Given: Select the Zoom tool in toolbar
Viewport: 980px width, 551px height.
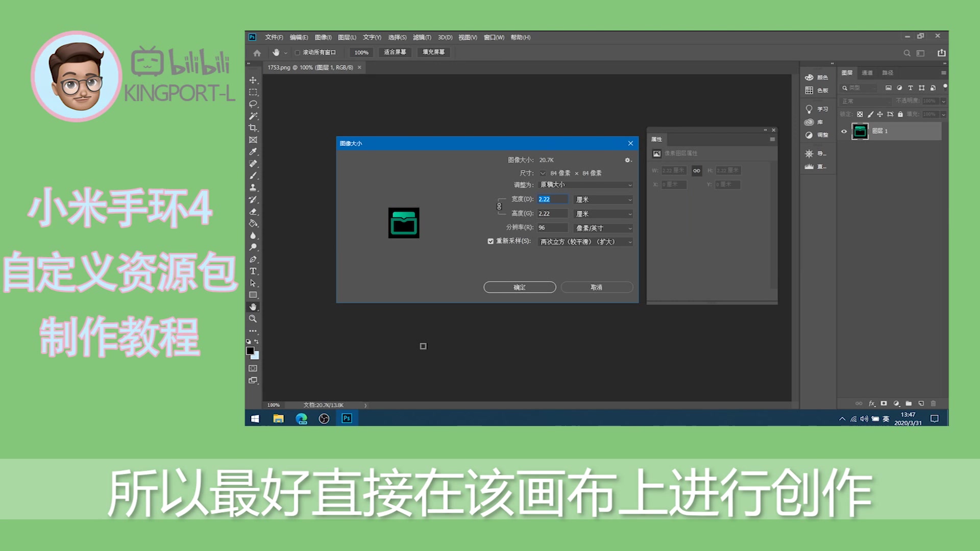Looking at the screenshot, I should coord(253,319).
